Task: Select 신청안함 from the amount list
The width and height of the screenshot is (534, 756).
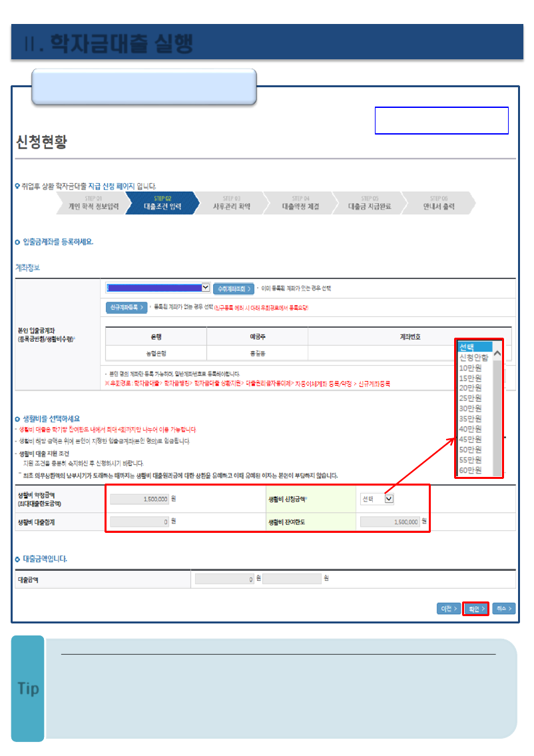Action: pyautogui.click(x=473, y=357)
